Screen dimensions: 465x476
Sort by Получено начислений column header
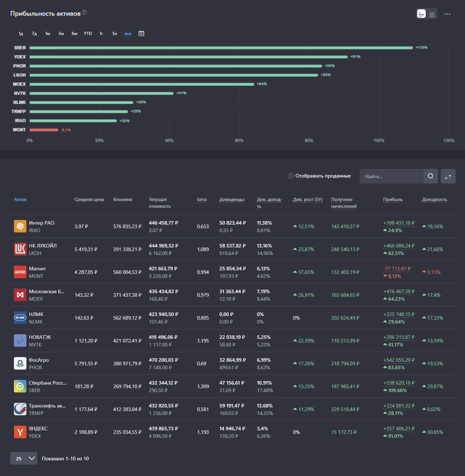click(x=344, y=203)
